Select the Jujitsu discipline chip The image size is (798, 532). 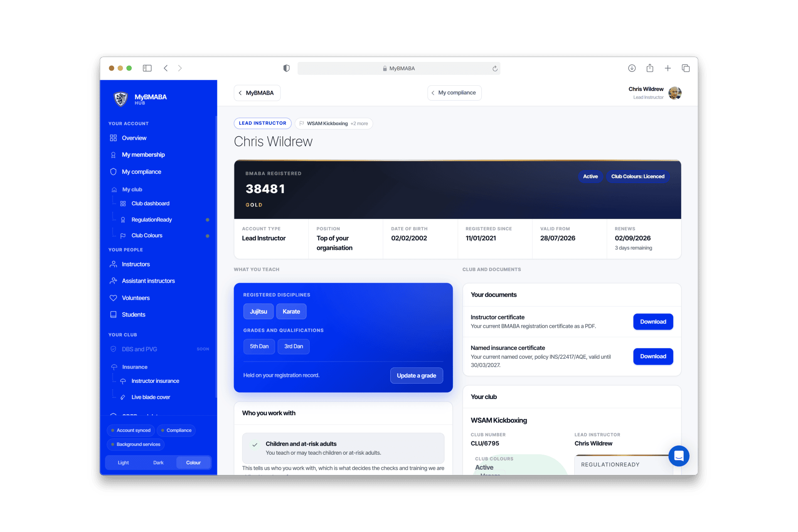[259, 312]
